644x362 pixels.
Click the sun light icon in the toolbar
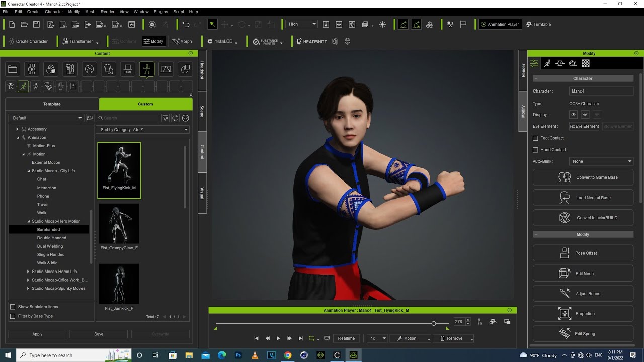tap(383, 24)
